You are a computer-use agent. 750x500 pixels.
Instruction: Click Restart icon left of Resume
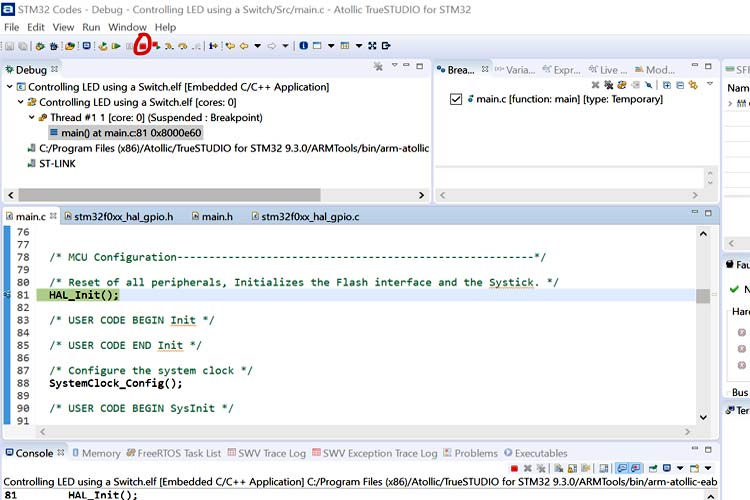(x=102, y=46)
